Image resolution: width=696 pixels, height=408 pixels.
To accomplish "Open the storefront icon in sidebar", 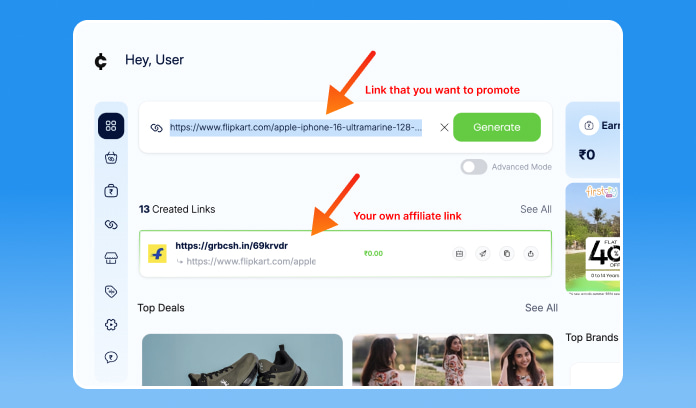I will pos(111,258).
